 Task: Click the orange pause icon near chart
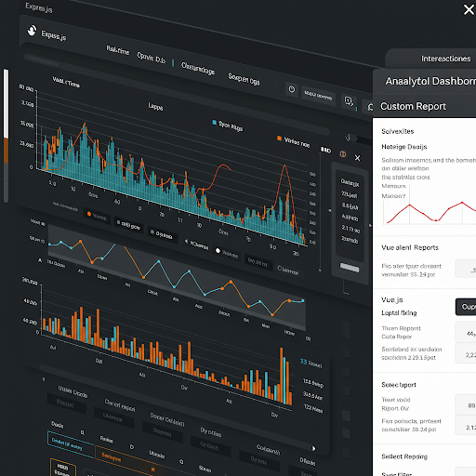pyautogui.click(x=343, y=154)
